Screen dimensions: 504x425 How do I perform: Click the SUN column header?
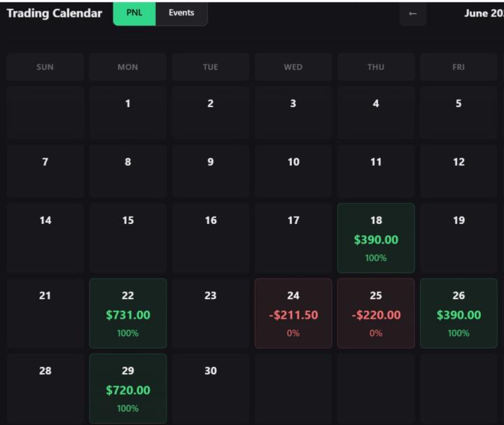[x=45, y=67]
